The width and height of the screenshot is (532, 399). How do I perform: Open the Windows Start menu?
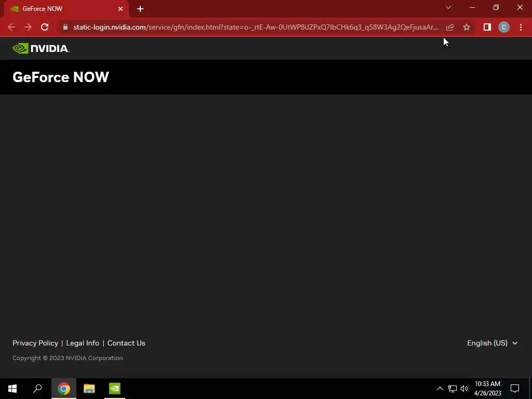pyautogui.click(x=12, y=389)
